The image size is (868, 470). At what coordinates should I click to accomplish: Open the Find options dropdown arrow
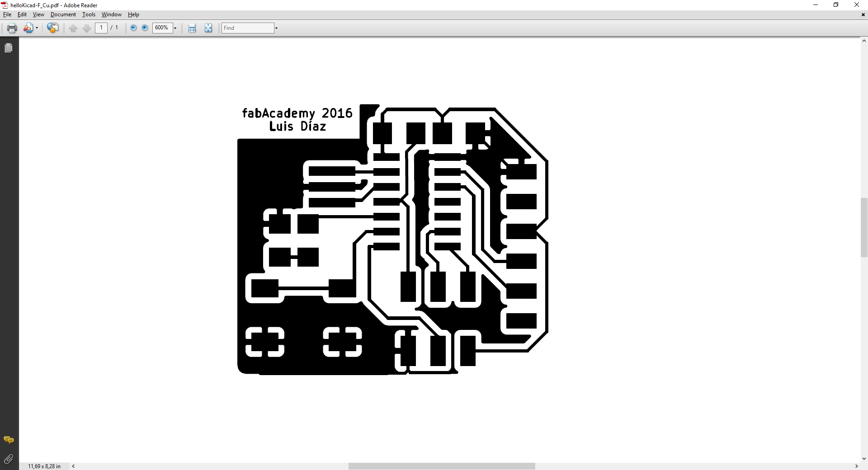[276, 28]
